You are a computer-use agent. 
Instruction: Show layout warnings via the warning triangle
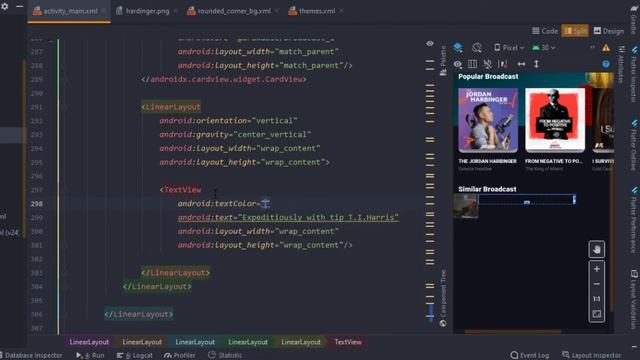[x=606, y=48]
